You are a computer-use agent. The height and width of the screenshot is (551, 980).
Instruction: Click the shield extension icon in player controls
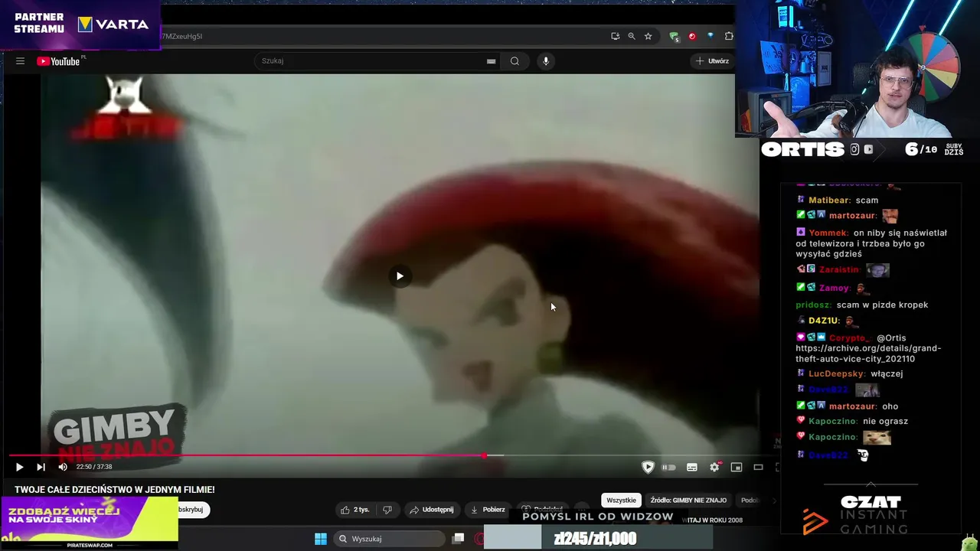(648, 467)
